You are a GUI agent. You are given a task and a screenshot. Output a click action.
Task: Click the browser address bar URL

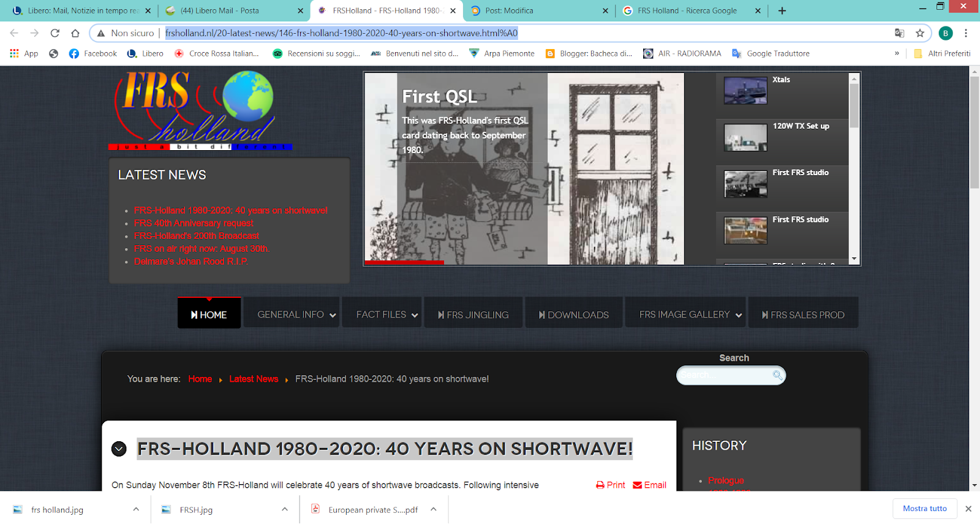click(341, 33)
